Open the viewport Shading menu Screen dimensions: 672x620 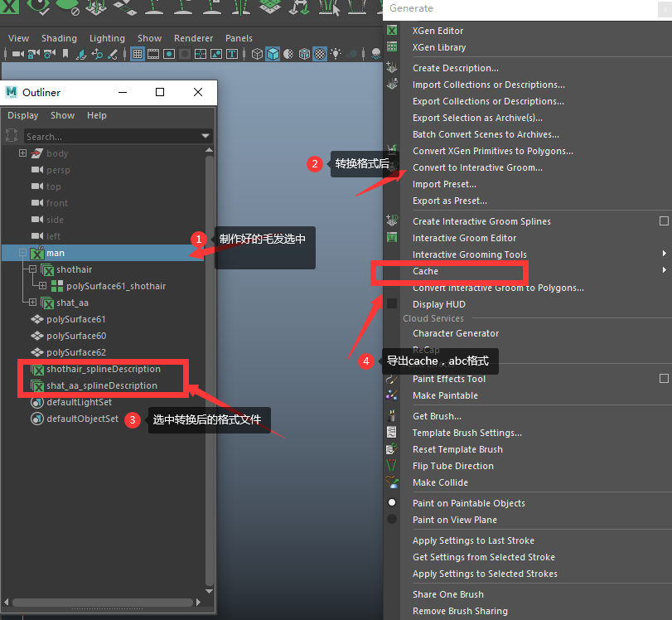click(59, 38)
